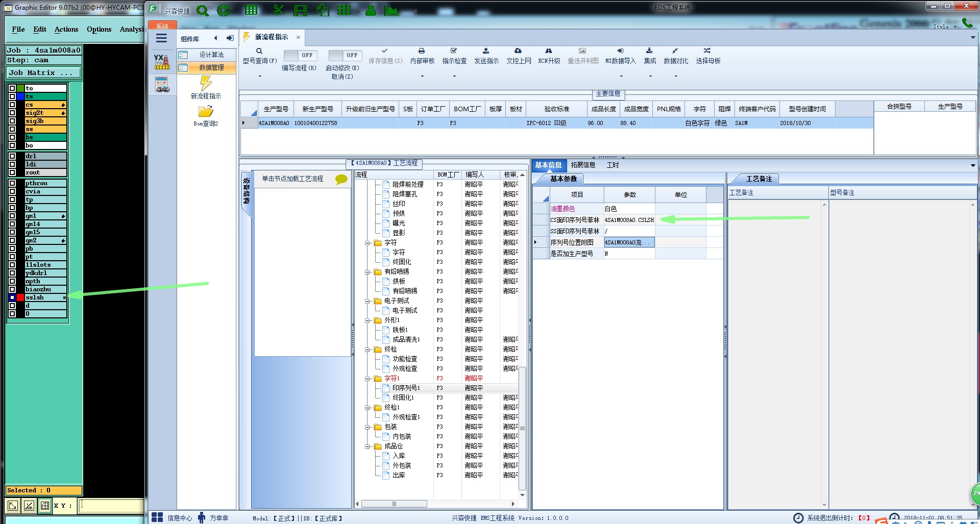Click the calculator icon in the sidebar
Screen dimensions: 980x524
[x=162, y=85]
